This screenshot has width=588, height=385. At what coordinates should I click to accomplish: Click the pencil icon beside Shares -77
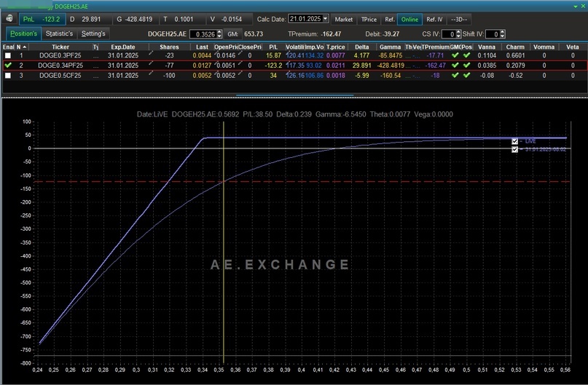click(151, 63)
